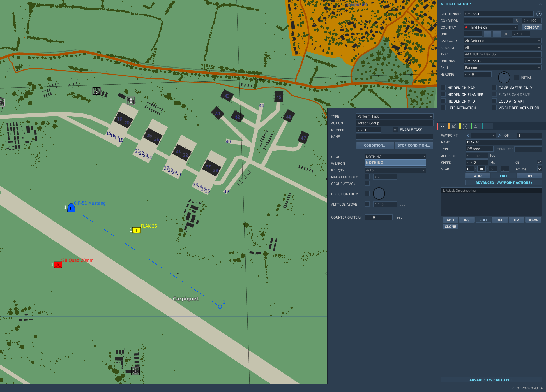Open the unit Type Flak 36 dropdown
This screenshot has width=546, height=392.
pyautogui.click(x=502, y=54)
